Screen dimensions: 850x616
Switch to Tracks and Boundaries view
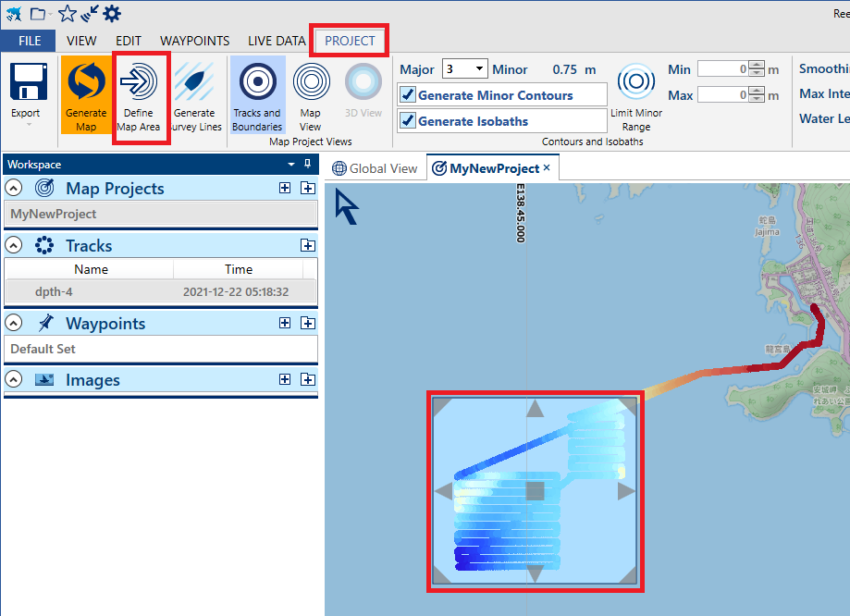[257, 82]
